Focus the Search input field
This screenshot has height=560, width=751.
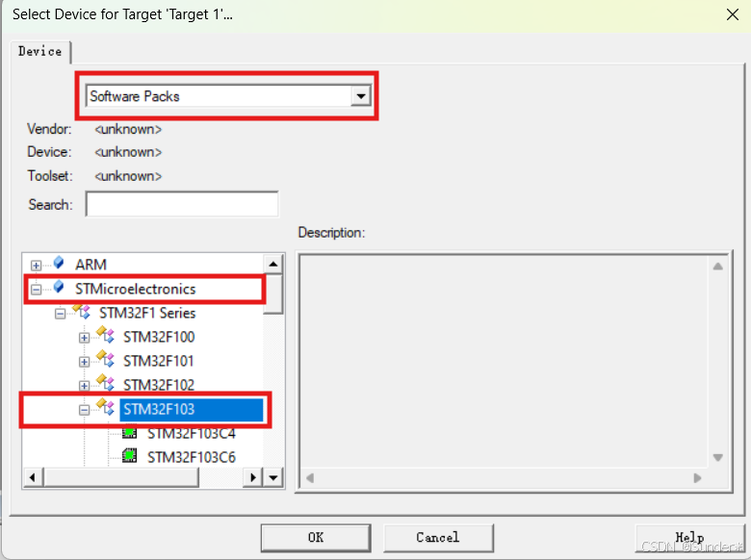click(182, 204)
